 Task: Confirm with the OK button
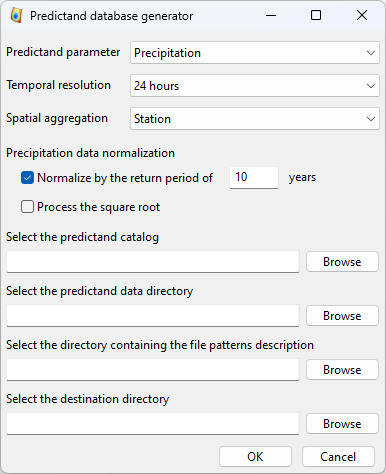click(x=255, y=457)
